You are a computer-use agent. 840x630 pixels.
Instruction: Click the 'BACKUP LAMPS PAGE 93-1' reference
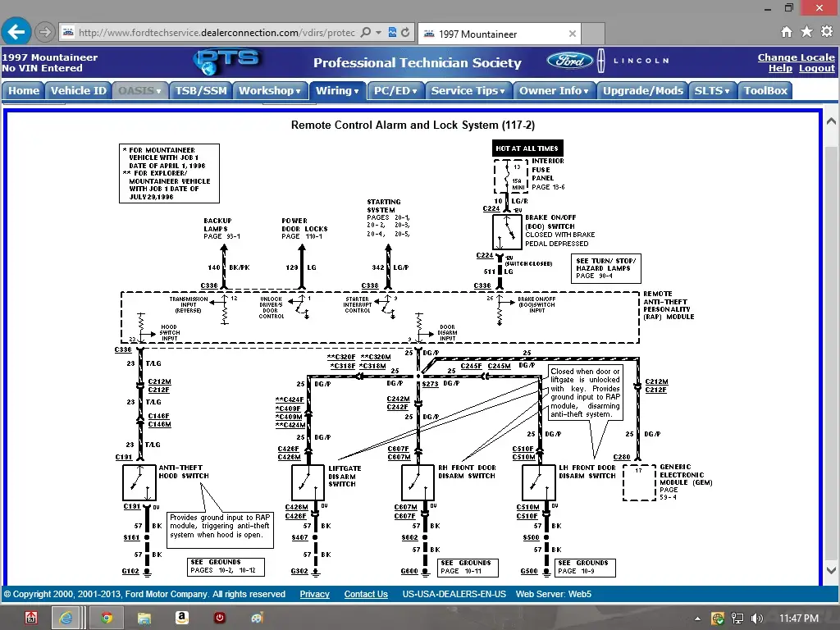(x=221, y=228)
